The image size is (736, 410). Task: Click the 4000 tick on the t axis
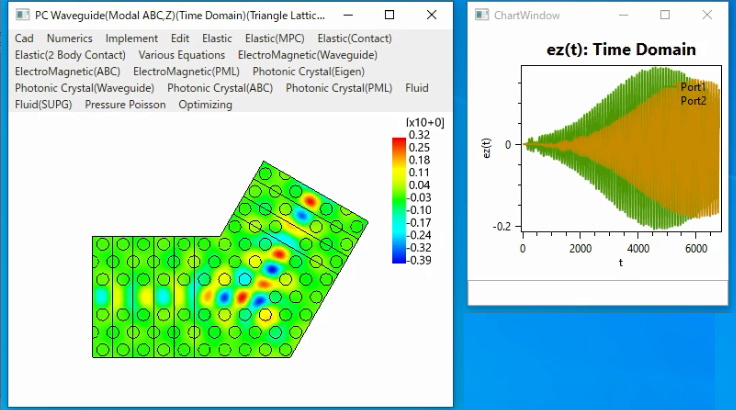coord(638,248)
